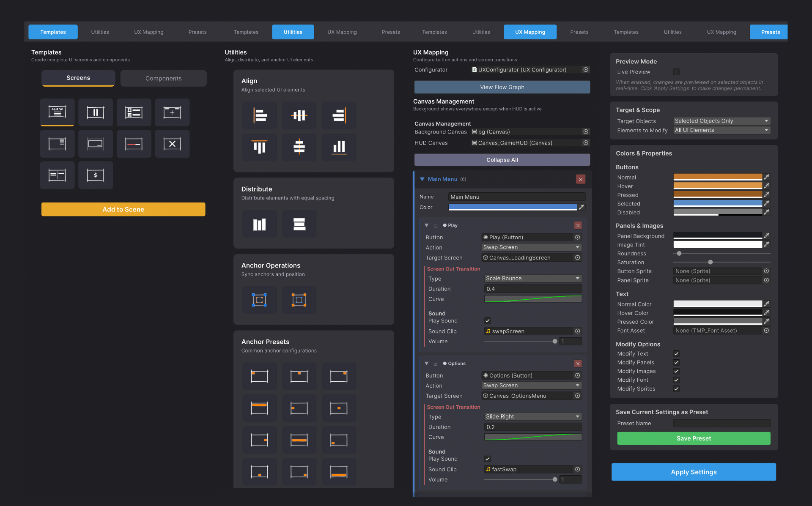Image resolution: width=812 pixels, height=506 pixels.
Task: Choose the top-left anchor preset
Action: (x=260, y=376)
